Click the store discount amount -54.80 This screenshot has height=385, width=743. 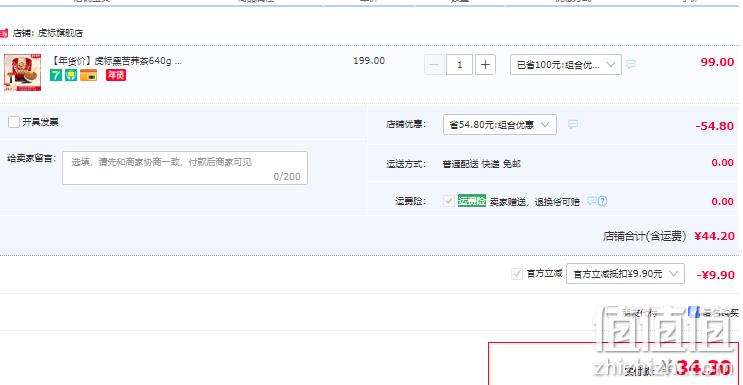[x=714, y=126]
